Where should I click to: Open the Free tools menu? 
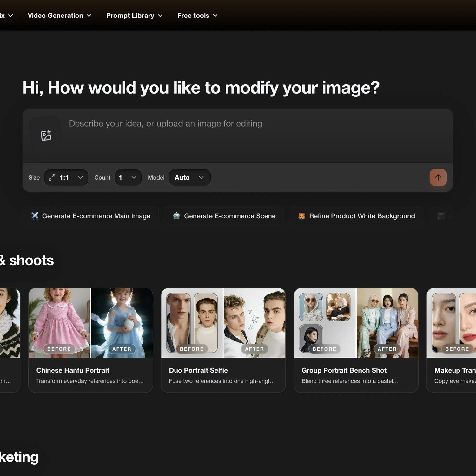(197, 16)
